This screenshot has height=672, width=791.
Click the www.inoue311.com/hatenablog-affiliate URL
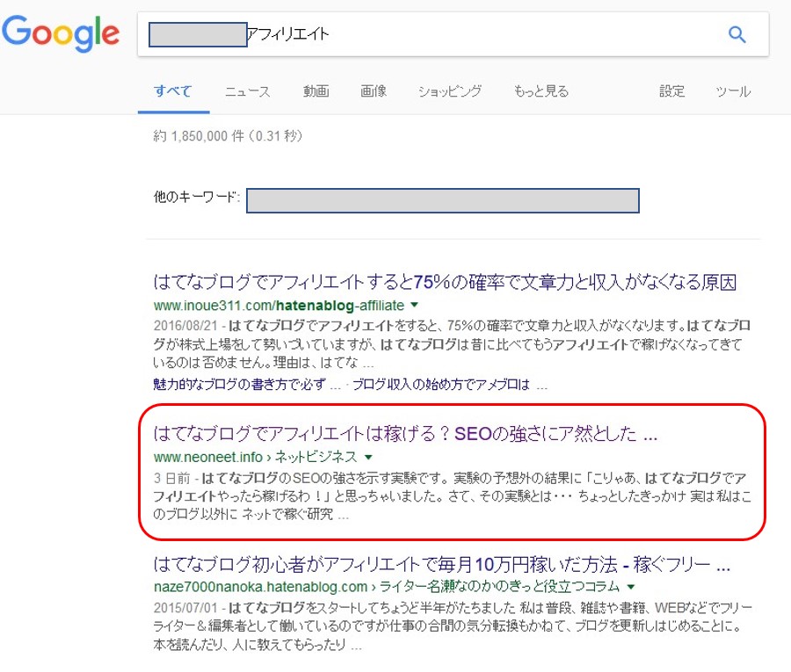[x=279, y=306]
